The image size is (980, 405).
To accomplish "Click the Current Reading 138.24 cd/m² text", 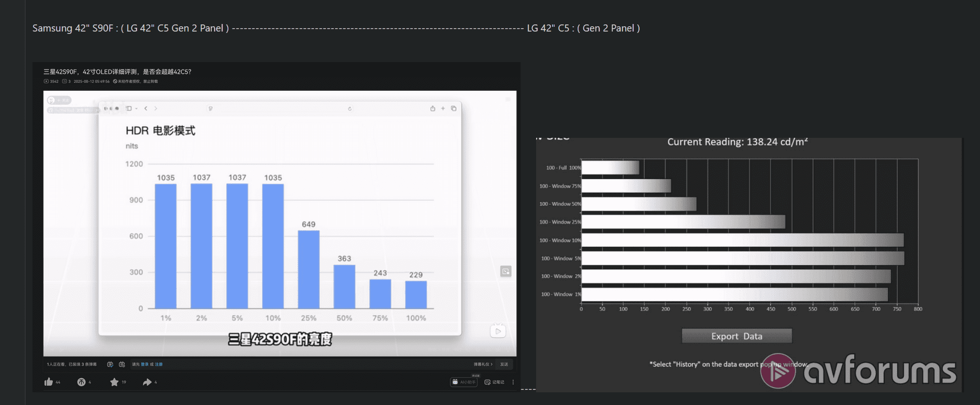I will pyautogui.click(x=738, y=142).
